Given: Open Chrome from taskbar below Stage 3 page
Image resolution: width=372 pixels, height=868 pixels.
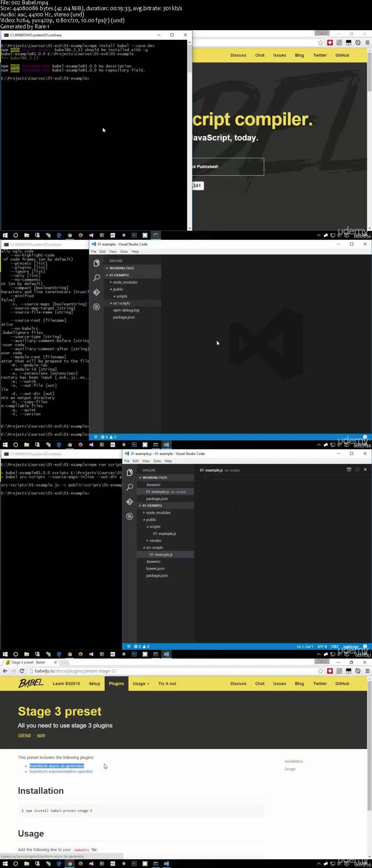Looking at the screenshot, I should point(70,864).
